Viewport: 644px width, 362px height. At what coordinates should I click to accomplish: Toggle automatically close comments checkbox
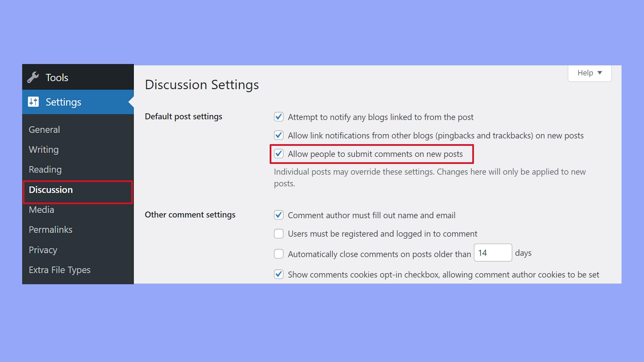(279, 253)
